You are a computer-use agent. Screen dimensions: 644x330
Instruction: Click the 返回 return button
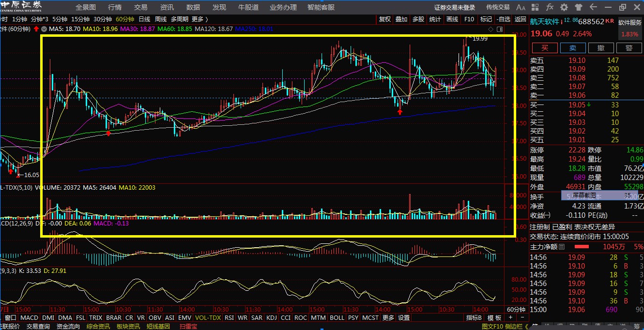521,19
